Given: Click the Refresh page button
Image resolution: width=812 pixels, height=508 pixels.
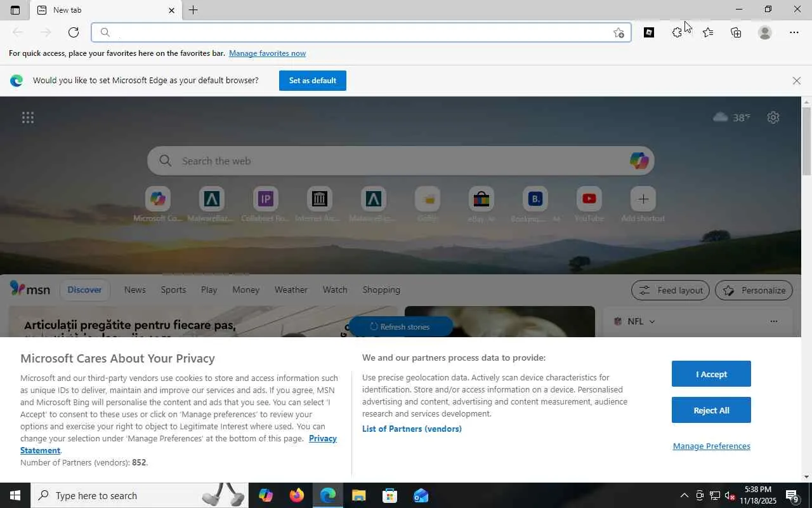Looking at the screenshot, I should [74, 32].
